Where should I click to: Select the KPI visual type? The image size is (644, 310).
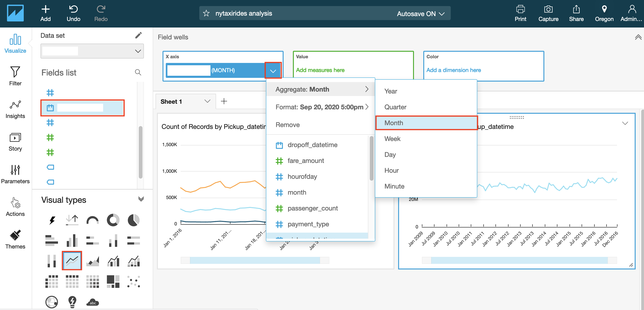[72, 220]
